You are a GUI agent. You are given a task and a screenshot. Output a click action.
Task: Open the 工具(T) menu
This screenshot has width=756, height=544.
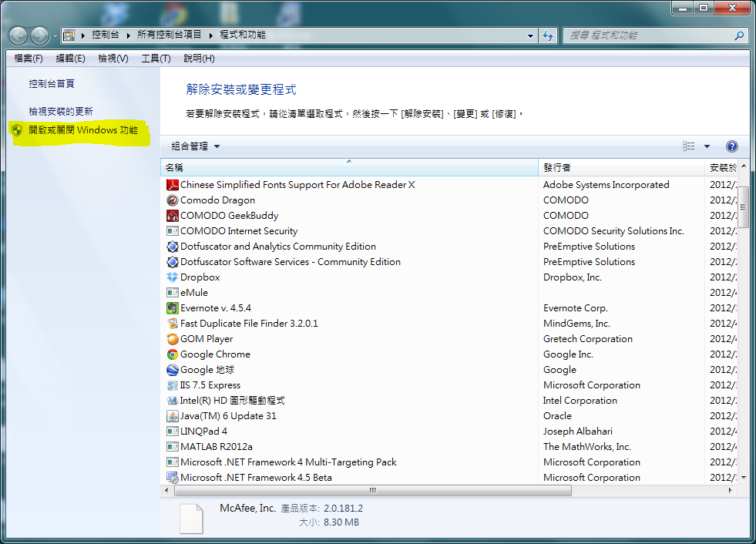[x=156, y=59]
